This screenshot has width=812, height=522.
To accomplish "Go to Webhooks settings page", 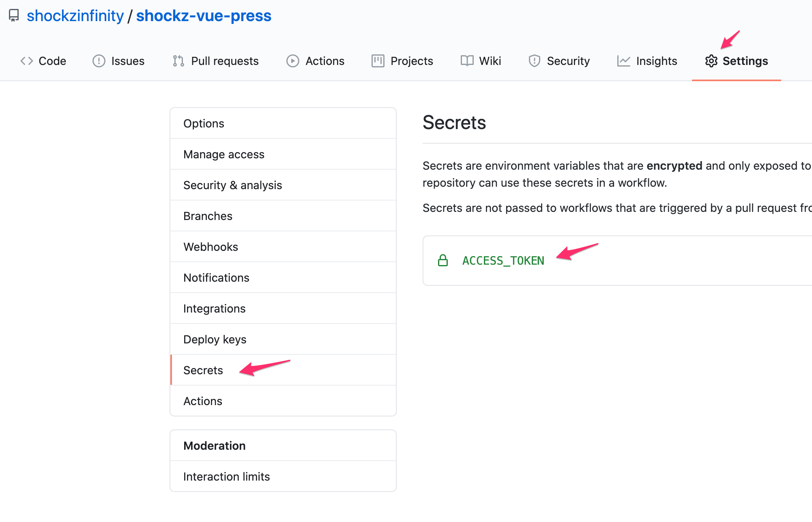I will click(x=211, y=247).
